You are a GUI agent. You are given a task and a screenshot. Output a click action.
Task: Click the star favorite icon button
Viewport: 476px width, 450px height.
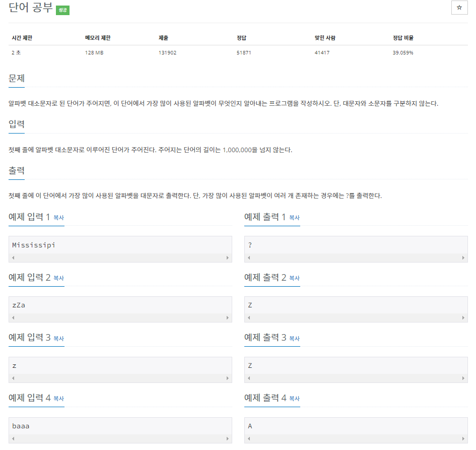pyautogui.click(x=459, y=8)
